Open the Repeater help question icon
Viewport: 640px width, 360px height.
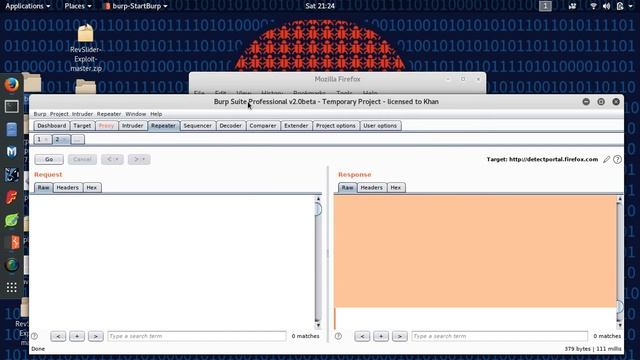pos(618,160)
